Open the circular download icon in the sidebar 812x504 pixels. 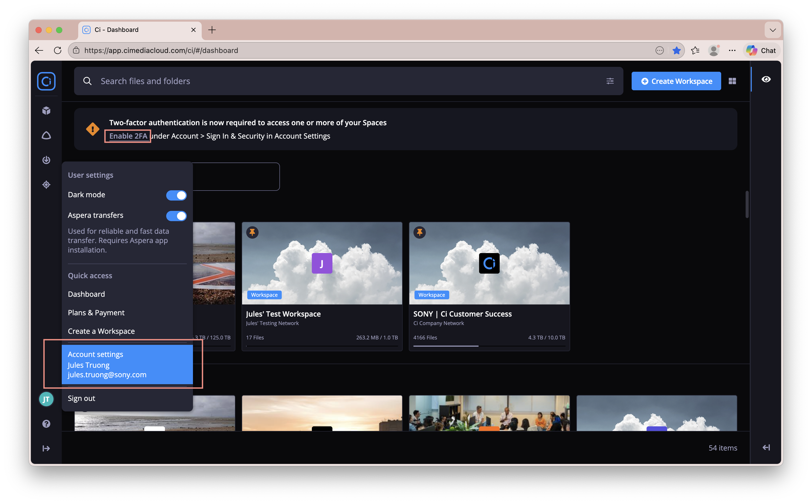coord(46,160)
